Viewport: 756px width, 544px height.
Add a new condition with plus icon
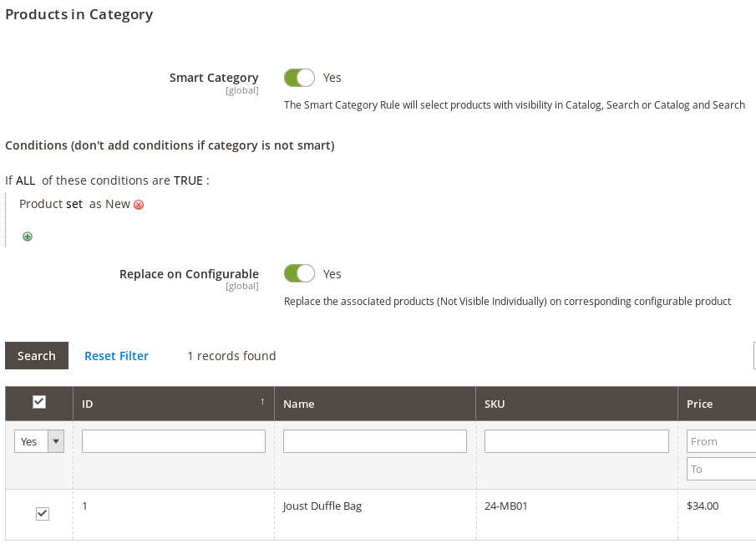click(x=28, y=236)
